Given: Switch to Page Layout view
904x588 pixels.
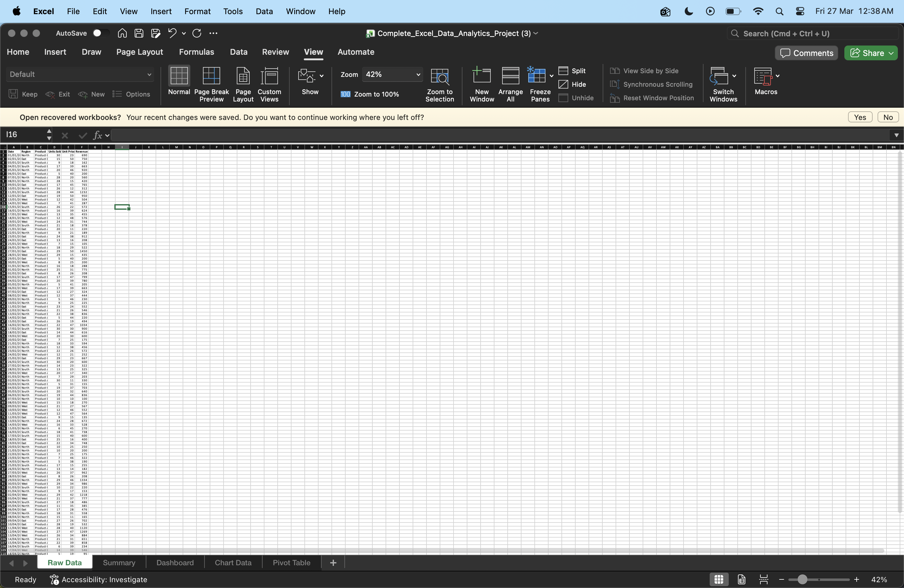Looking at the screenshot, I should coord(243,84).
